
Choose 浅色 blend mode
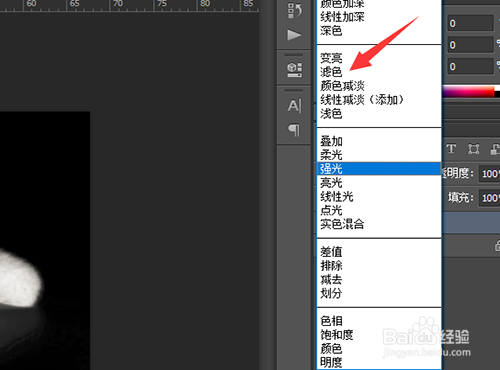(x=379, y=114)
